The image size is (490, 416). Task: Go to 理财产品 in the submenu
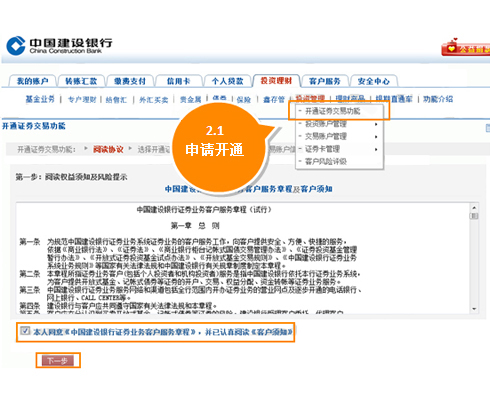pyautogui.click(x=350, y=98)
